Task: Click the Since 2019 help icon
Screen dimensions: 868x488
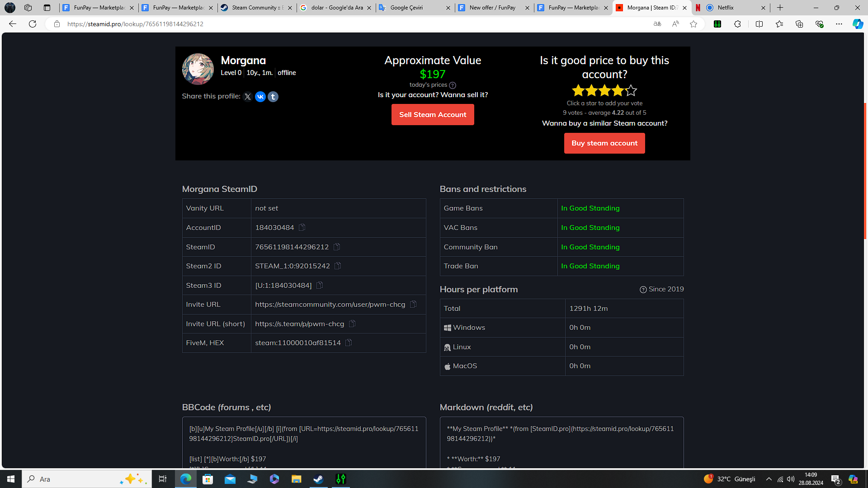Action: (x=643, y=290)
